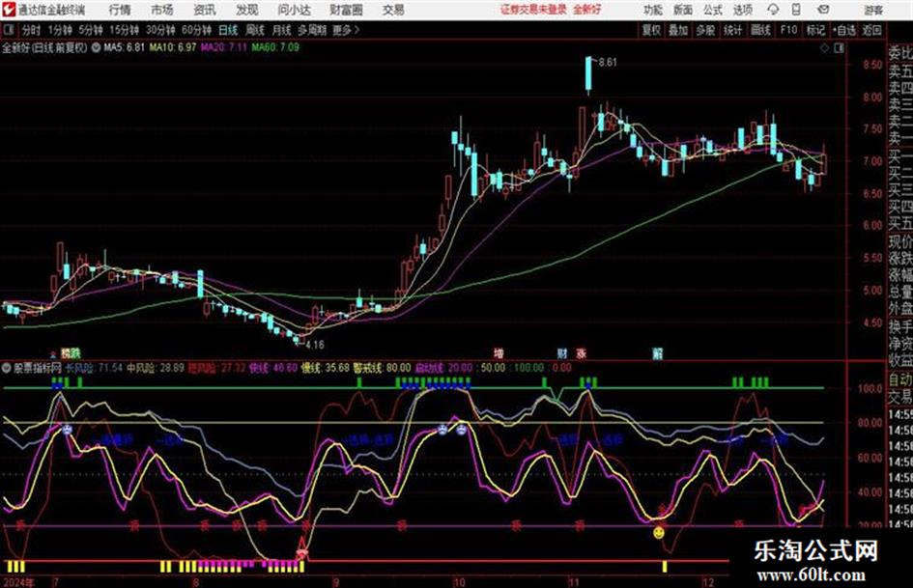Open the 版面 menu
913x588 pixels.
[x=682, y=10]
